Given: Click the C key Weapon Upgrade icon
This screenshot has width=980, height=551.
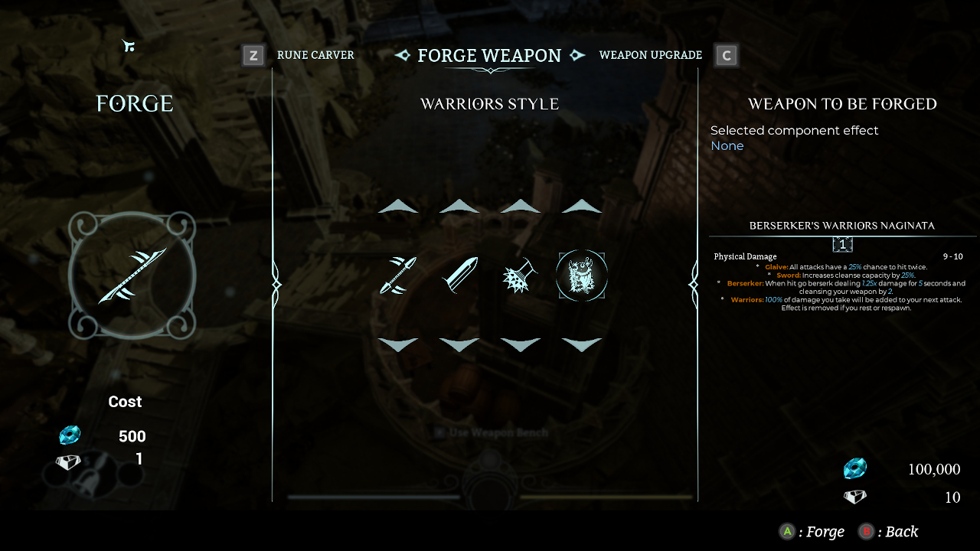Looking at the screenshot, I should pos(727,55).
